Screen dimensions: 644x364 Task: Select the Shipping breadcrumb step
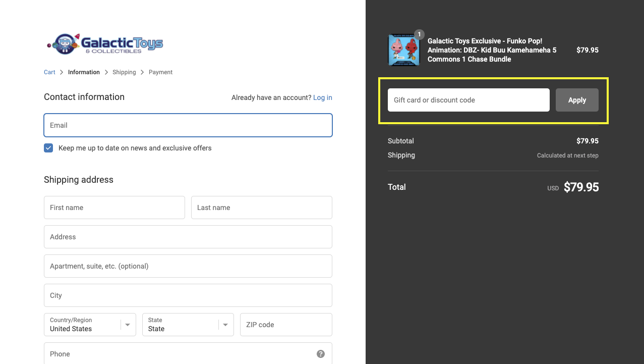[124, 72]
